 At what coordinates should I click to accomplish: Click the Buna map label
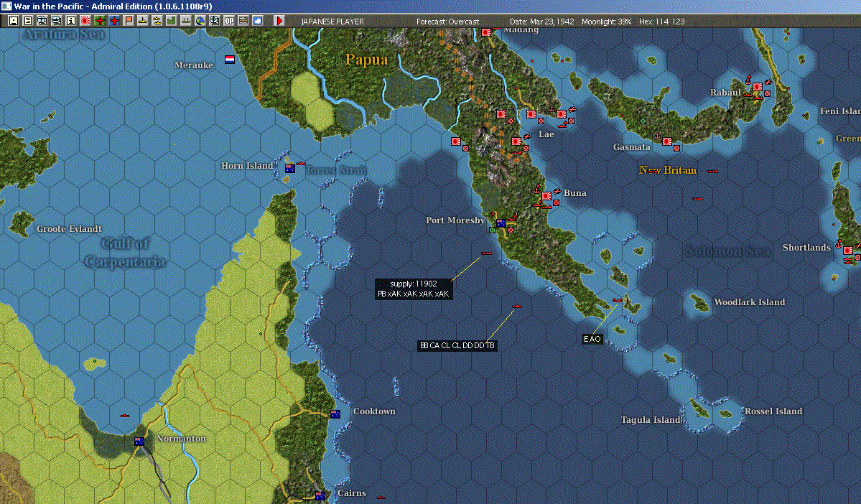(575, 192)
